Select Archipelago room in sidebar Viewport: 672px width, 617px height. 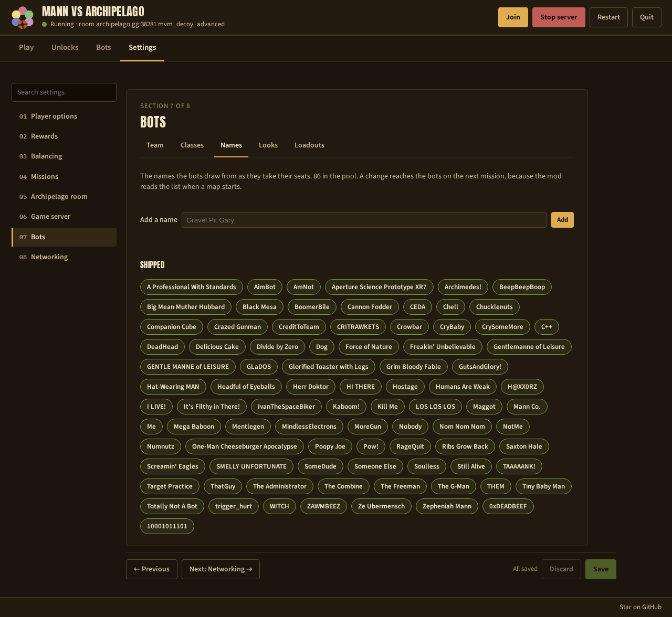[x=64, y=197]
